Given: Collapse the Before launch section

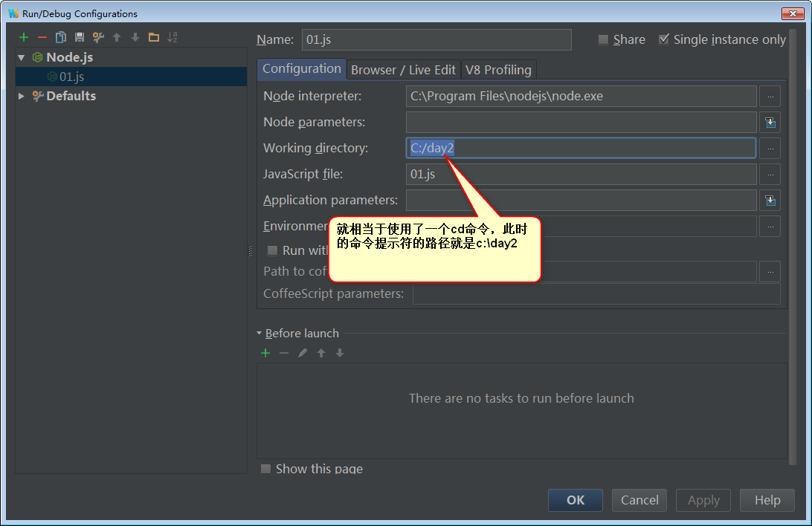Looking at the screenshot, I should click(260, 333).
